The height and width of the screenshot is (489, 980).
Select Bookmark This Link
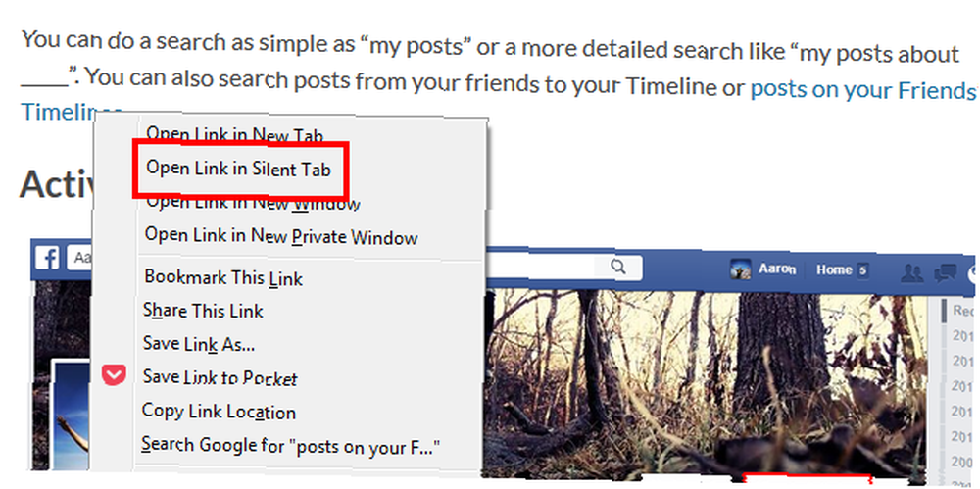click(223, 277)
